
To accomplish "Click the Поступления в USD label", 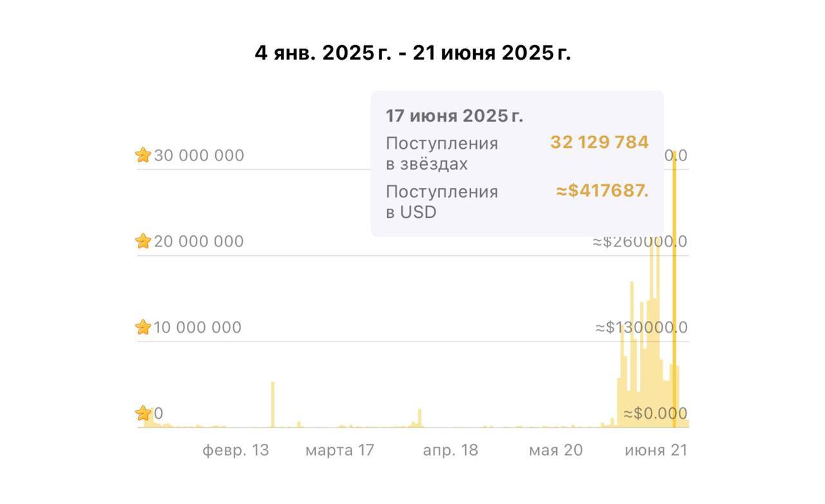I will (x=442, y=202).
